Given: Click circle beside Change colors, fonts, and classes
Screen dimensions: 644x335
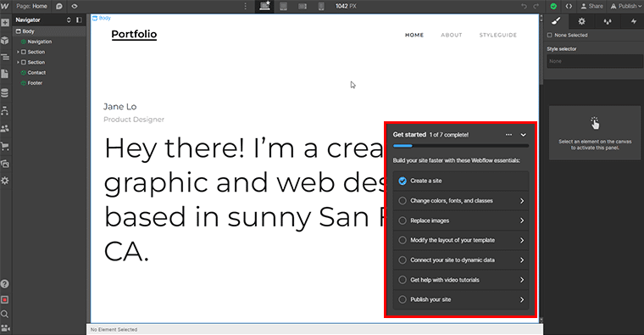Looking at the screenshot, I should coord(402,201).
